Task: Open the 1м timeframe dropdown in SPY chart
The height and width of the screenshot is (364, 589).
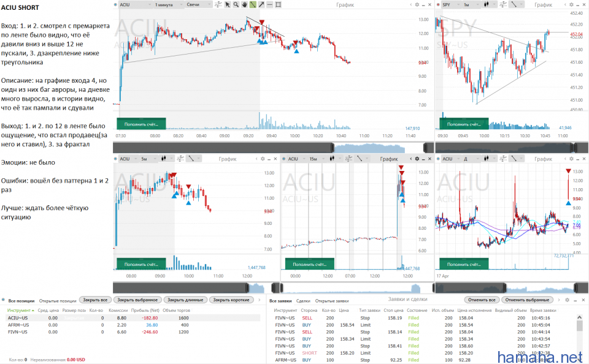Action: click(472, 4)
